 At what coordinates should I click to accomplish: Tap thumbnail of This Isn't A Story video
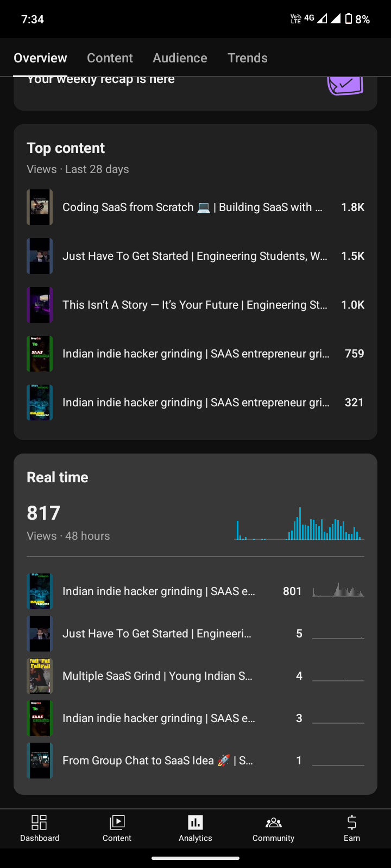(40, 305)
